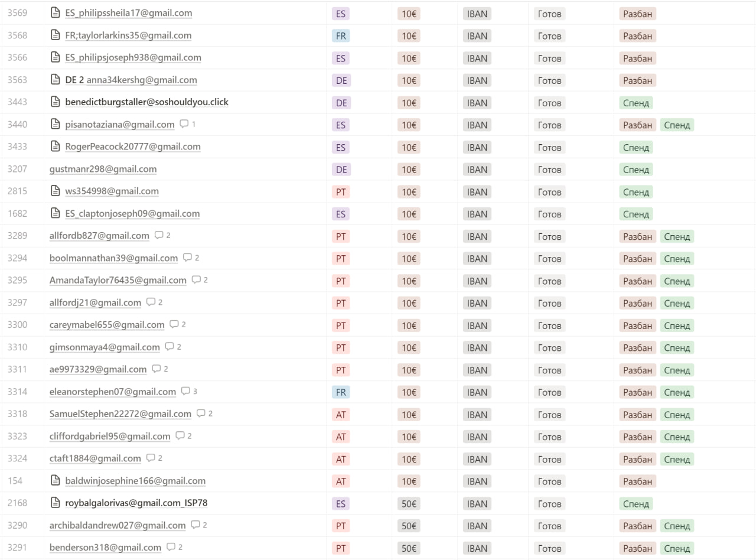The width and height of the screenshot is (756, 560).
Task: Click page icon beside roybalgalorivas@gmail.com_ISP78
Action: click(x=56, y=503)
